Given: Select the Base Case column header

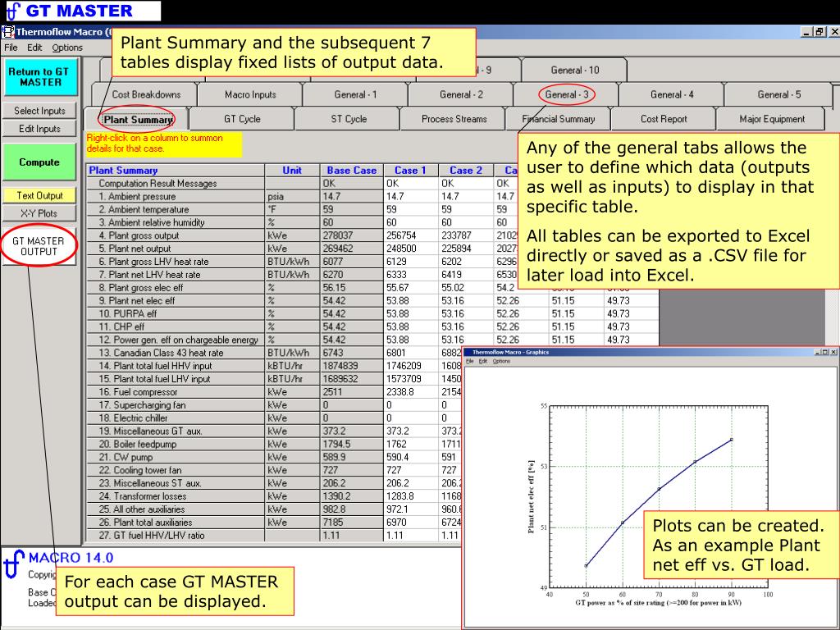Looking at the screenshot, I should 351,171.
